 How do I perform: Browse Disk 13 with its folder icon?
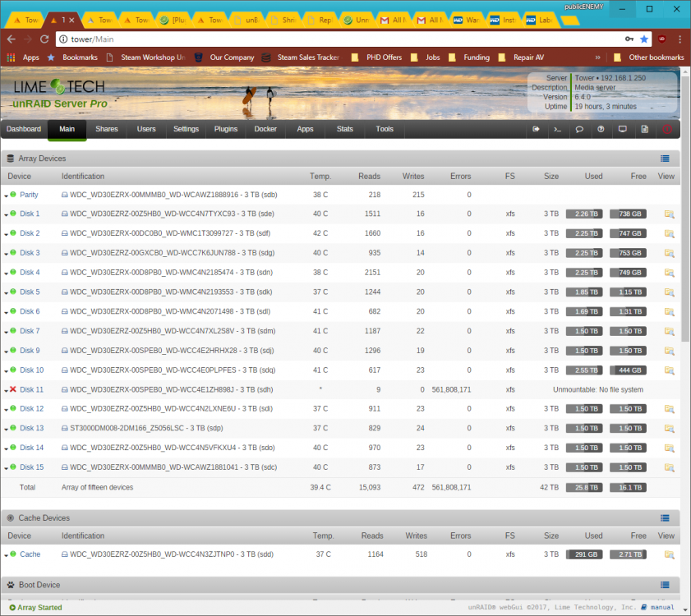point(669,428)
